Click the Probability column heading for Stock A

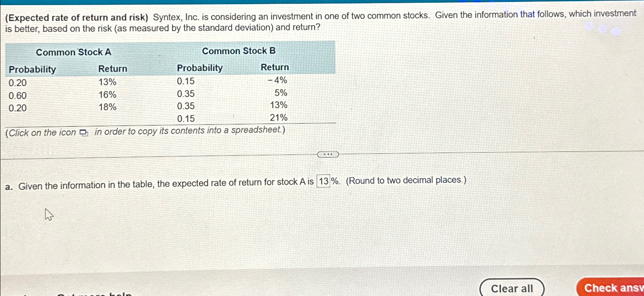pyautogui.click(x=32, y=69)
